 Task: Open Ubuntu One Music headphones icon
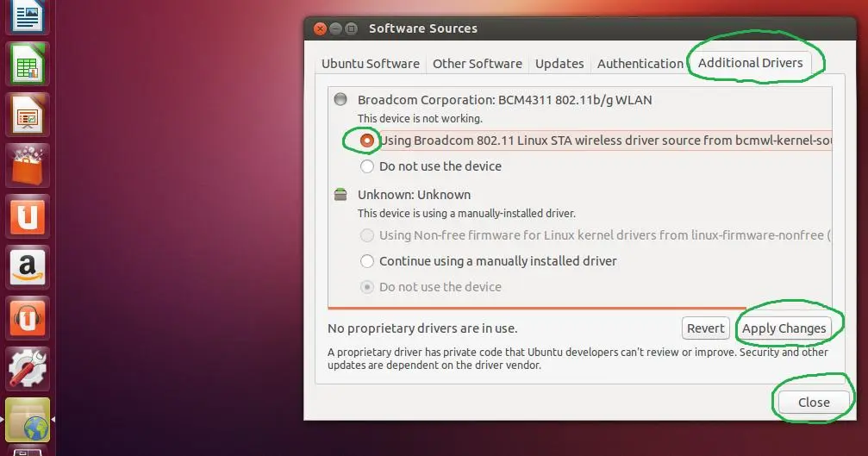27,318
